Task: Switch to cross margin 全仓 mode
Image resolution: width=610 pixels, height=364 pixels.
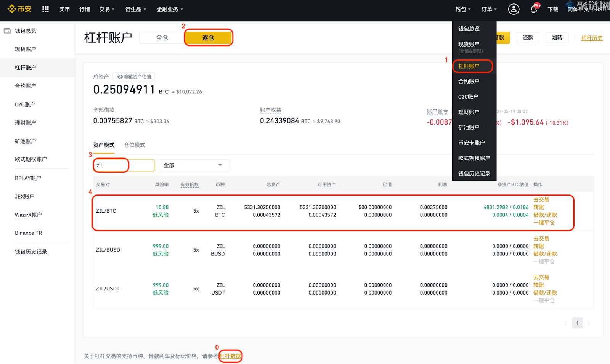Action: coord(162,38)
